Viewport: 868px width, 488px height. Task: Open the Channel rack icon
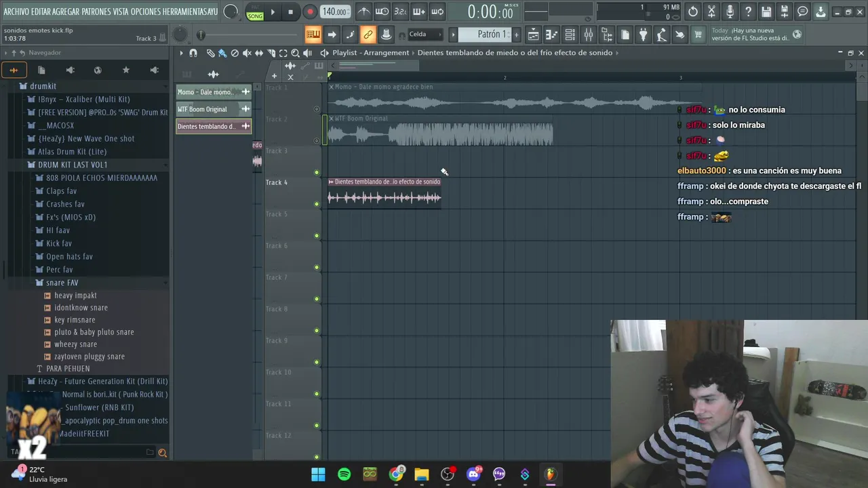570,35
